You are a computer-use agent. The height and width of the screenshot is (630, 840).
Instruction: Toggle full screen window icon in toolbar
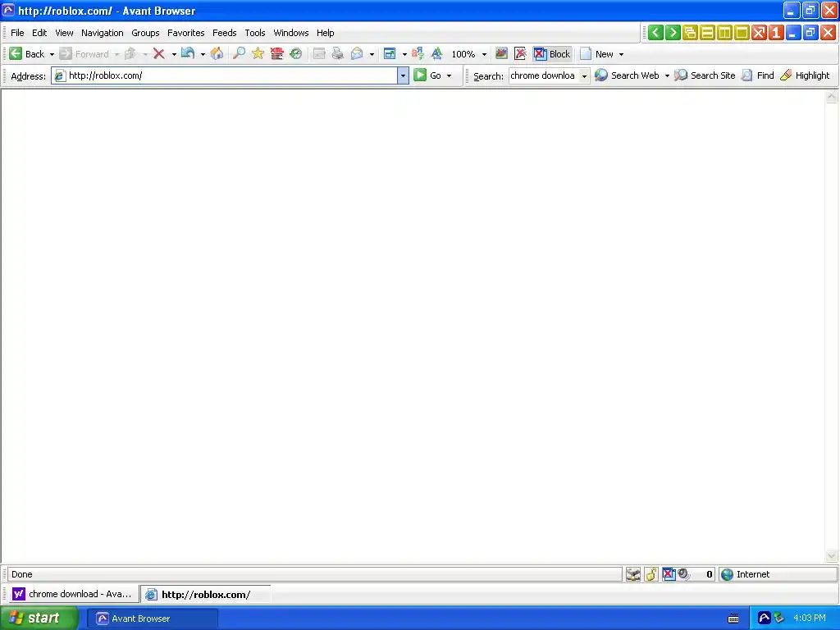[x=390, y=53]
